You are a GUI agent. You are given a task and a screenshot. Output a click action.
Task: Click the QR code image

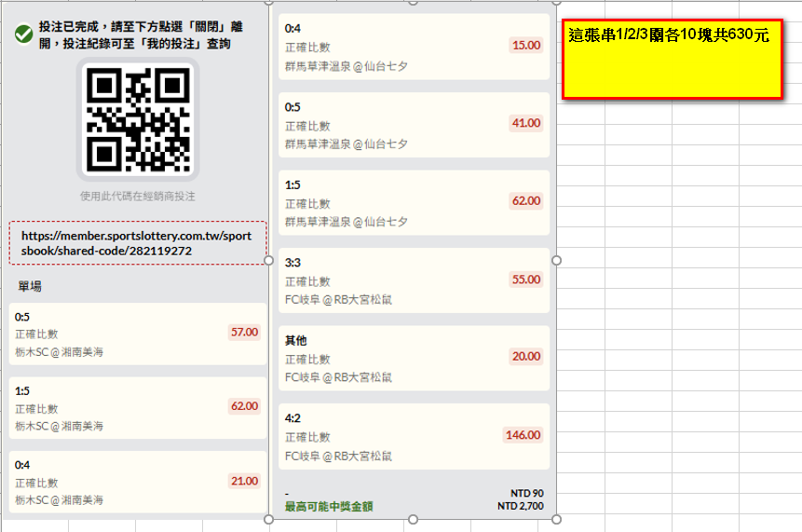(138, 118)
